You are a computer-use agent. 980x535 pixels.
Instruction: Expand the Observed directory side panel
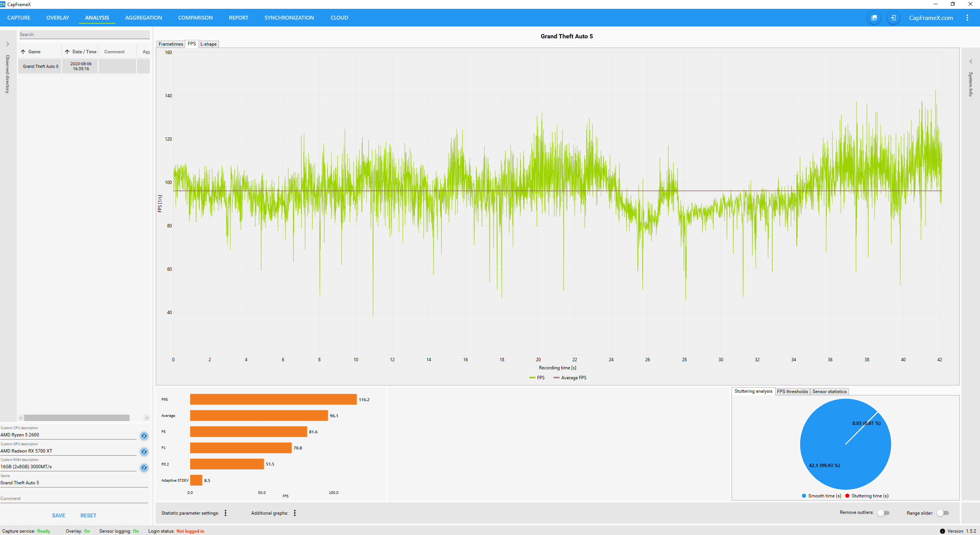pyautogui.click(x=8, y=44)
